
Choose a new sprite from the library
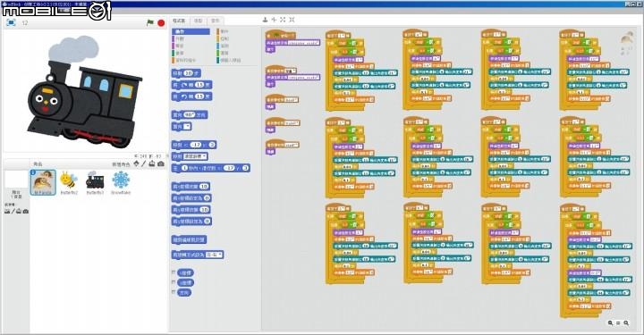[136, 164]
